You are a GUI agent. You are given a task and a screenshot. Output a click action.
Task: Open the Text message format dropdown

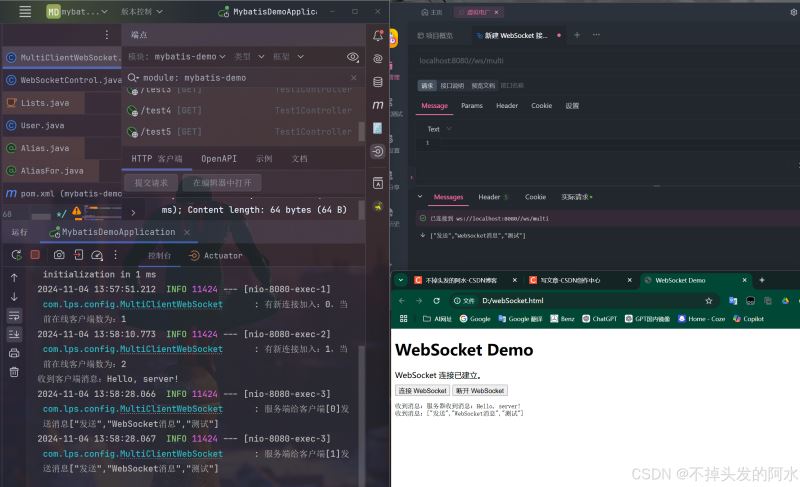439,129
